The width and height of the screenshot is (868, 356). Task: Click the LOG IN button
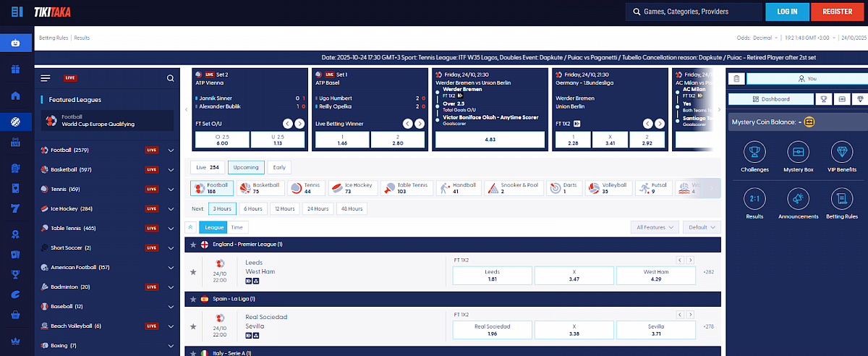(x=787, y=12)
